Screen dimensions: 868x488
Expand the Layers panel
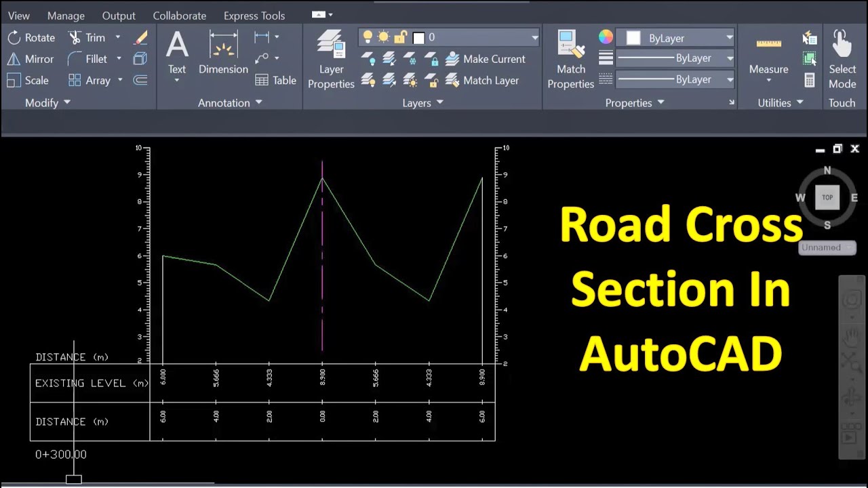422,103
